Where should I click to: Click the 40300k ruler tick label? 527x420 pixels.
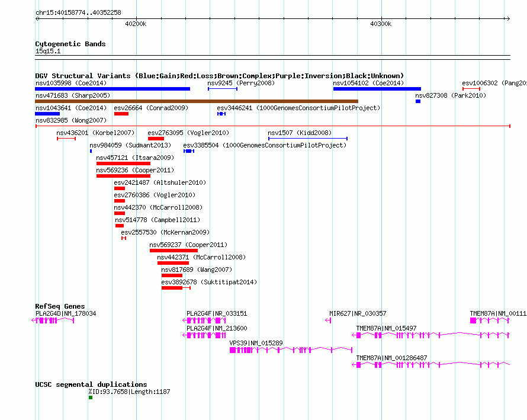coord(381,24)
